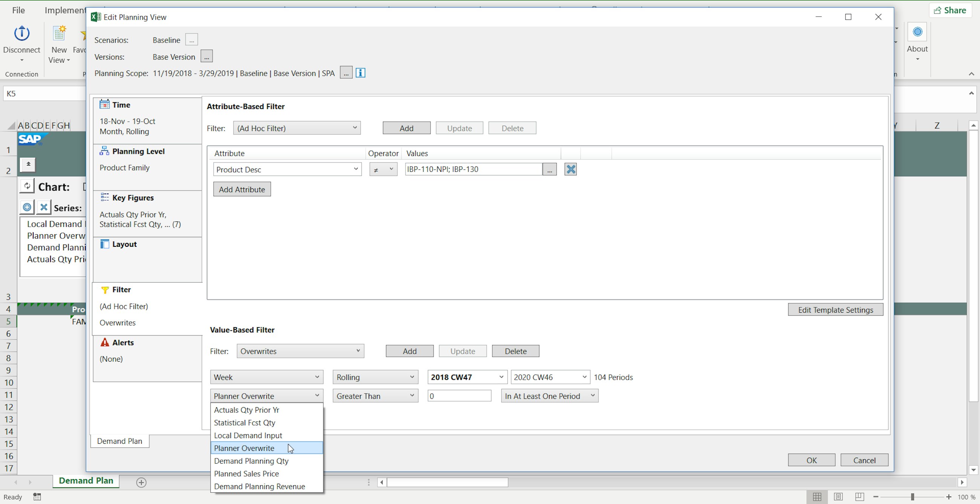Click the zoom slider in status bar
The width and height of the screenshot is (980, 504).
point(912,497)
